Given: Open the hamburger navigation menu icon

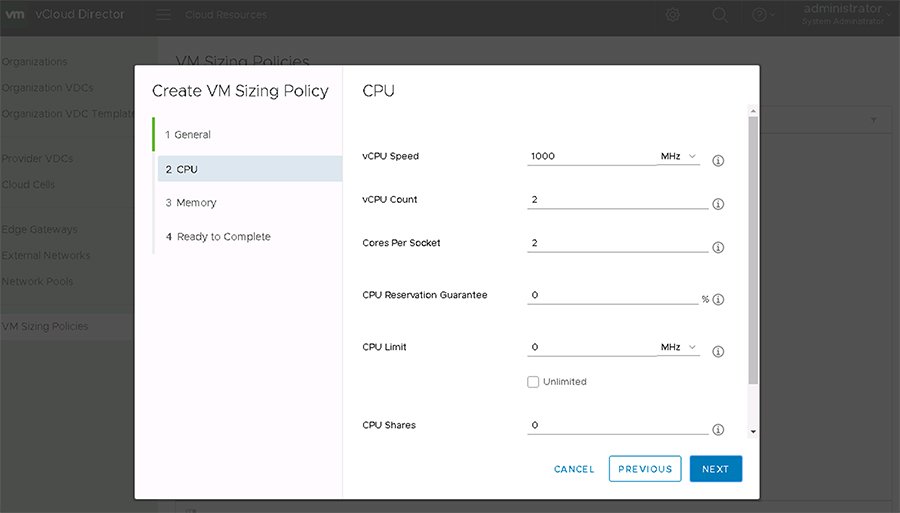Looking at the screenshot, I should pos(163,15).
